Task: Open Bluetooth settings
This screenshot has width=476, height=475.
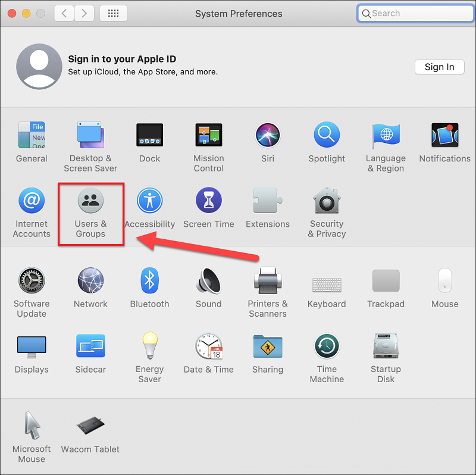Action: 149,280
